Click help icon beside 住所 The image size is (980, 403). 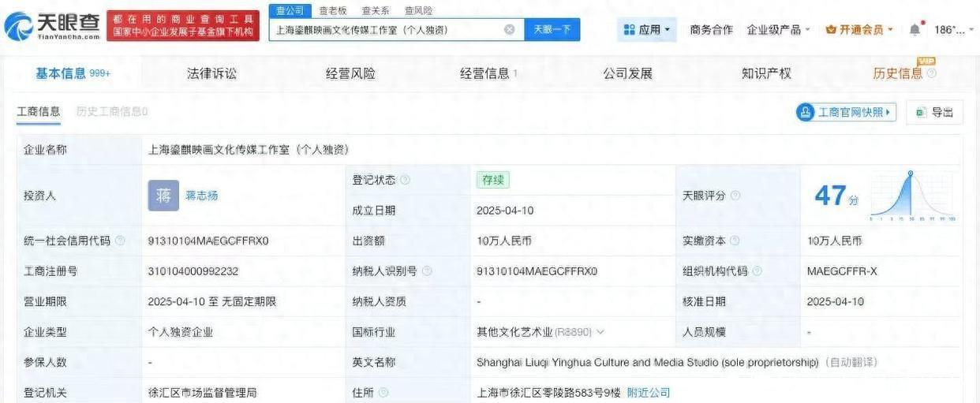click(x=383, y=393)
